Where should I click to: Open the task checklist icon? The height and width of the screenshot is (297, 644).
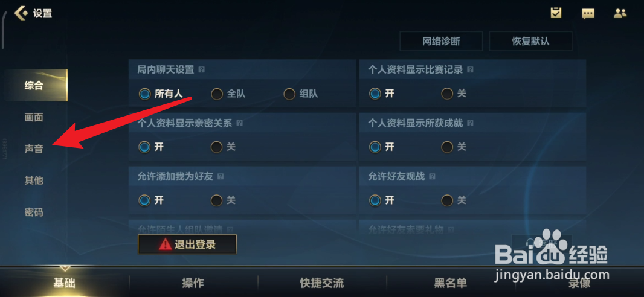[x=556, y=13]
